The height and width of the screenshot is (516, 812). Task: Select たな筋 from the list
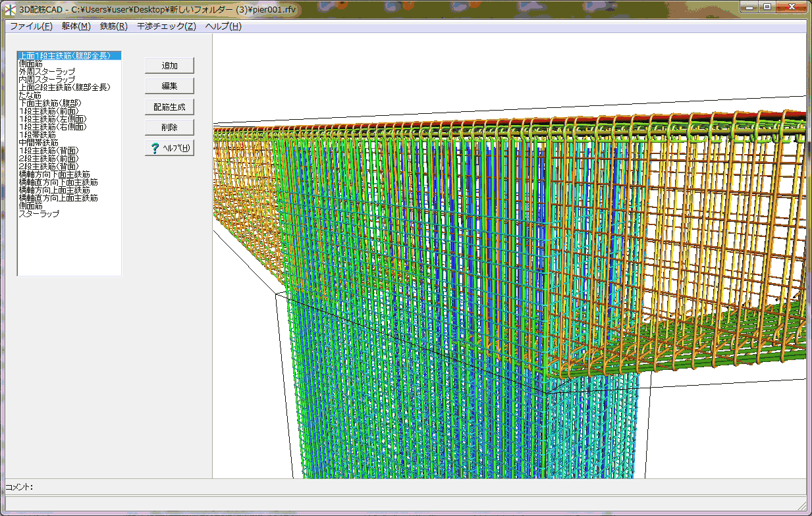pos(30,95)
